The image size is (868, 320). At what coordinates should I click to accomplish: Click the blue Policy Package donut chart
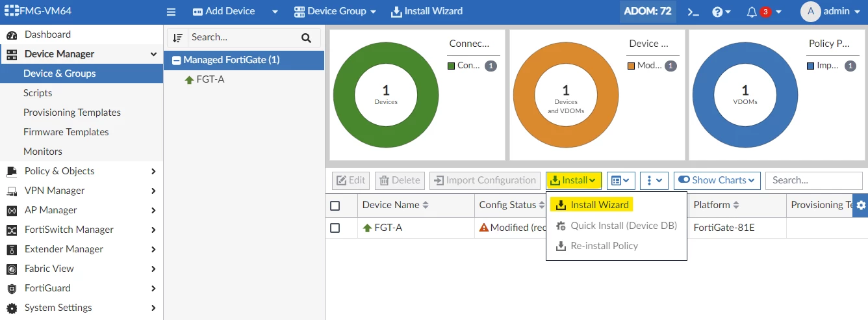pos(745,95)
